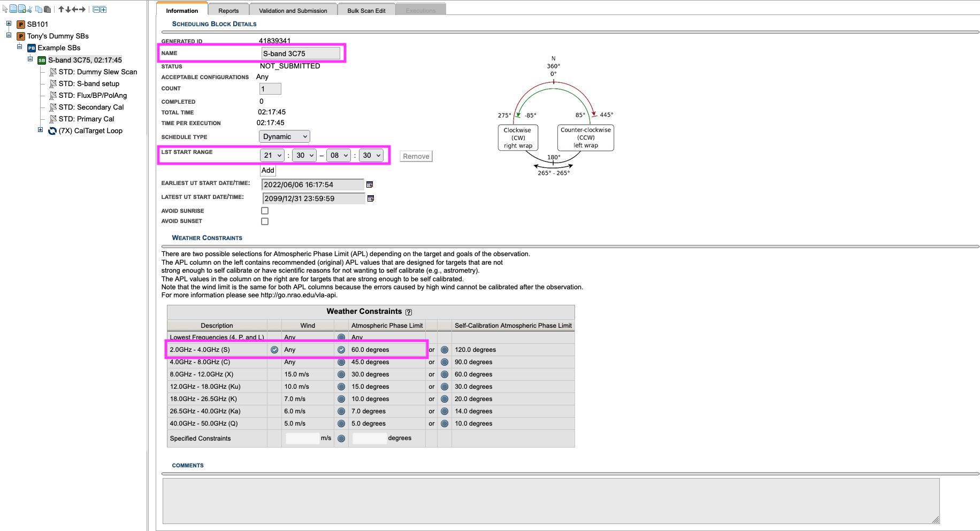
Task: Click Remove LST range button
Action: coord(416,156)
